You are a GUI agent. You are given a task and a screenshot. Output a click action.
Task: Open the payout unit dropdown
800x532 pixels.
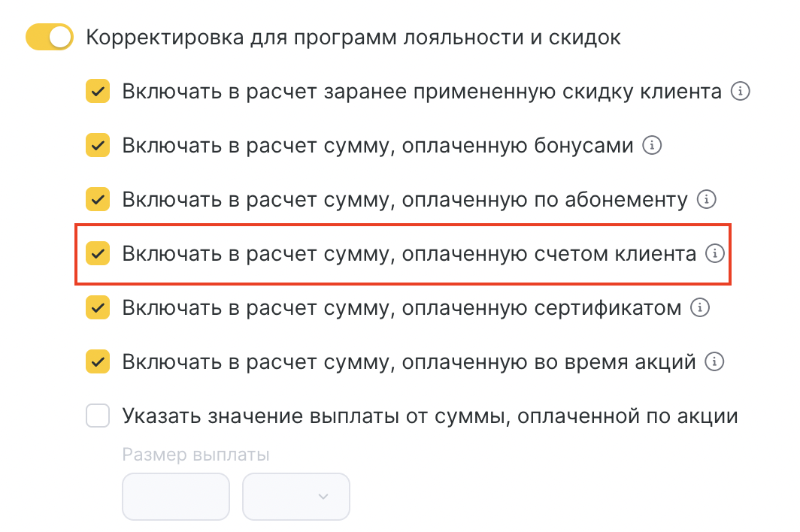click(296, 496)
